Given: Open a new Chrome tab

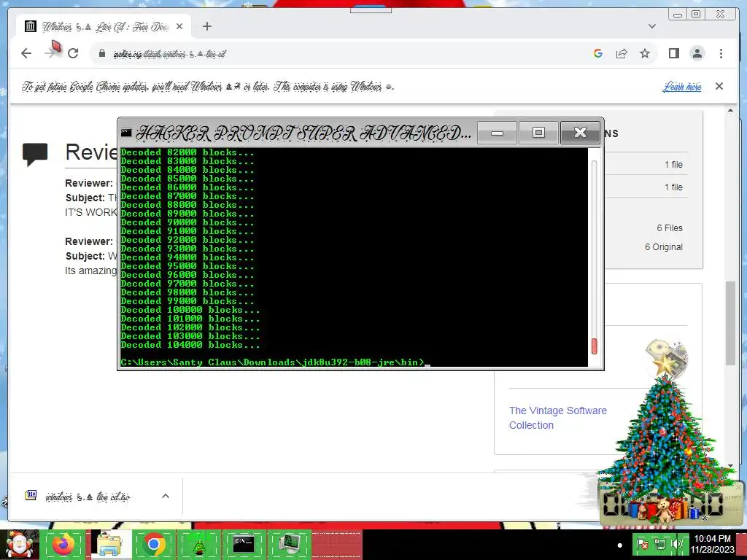Looking at the screenshot, I should click(206, 26).
